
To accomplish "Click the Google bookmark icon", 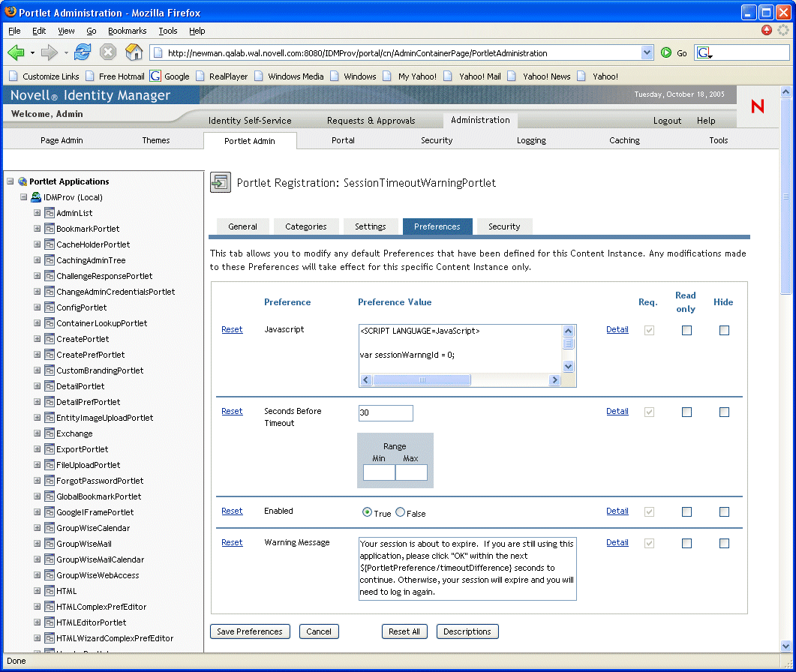I will (x=155, y=76).
